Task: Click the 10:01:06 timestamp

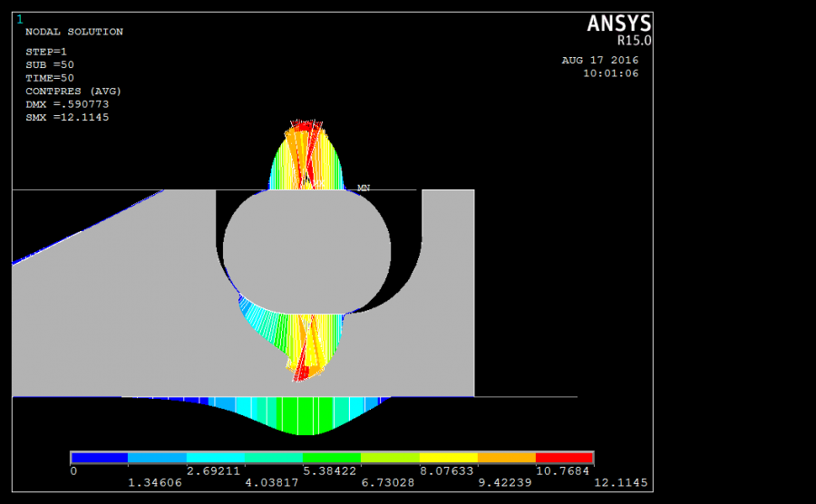Action: click(x=610, y=73)
